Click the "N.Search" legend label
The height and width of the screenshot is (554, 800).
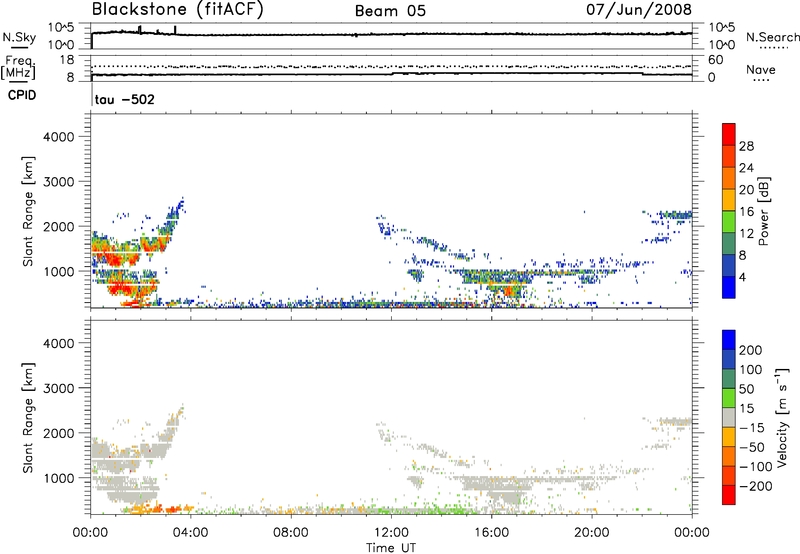point(773,37)
